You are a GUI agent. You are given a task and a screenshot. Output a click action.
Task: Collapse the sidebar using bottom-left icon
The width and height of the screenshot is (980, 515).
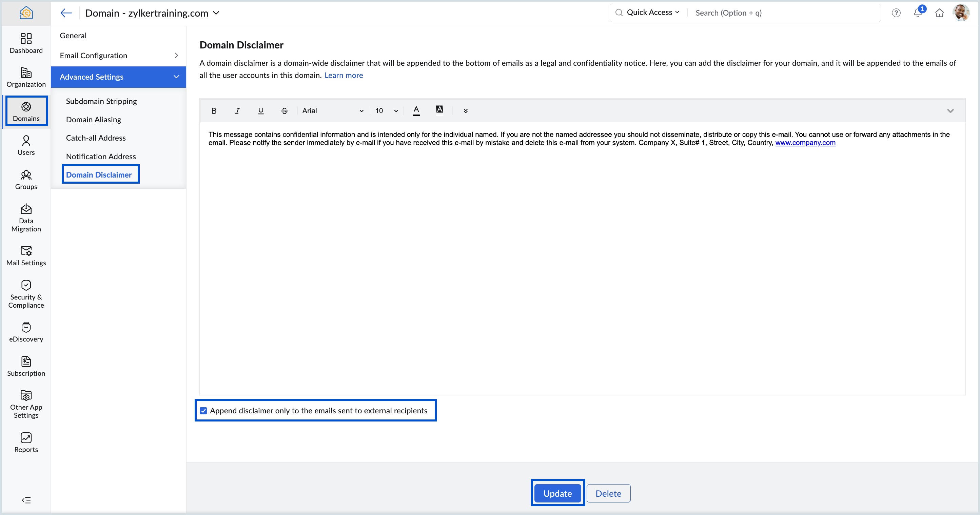click(x=26, y=500)
